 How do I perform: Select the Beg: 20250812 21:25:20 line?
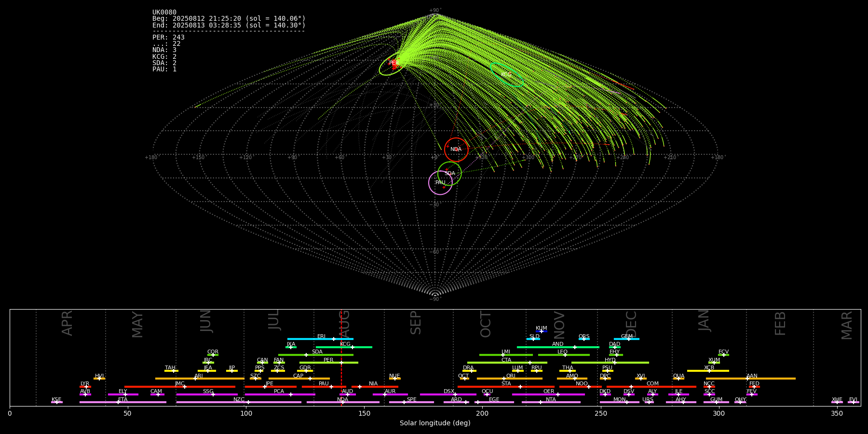(x=229, y=18)
